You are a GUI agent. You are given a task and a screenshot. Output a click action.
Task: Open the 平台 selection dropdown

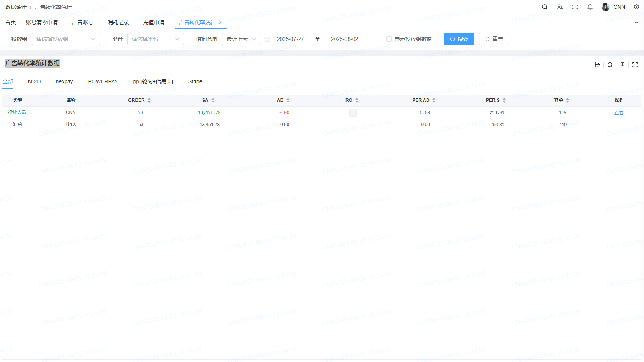pyautogui.click(x=155, y=39)
